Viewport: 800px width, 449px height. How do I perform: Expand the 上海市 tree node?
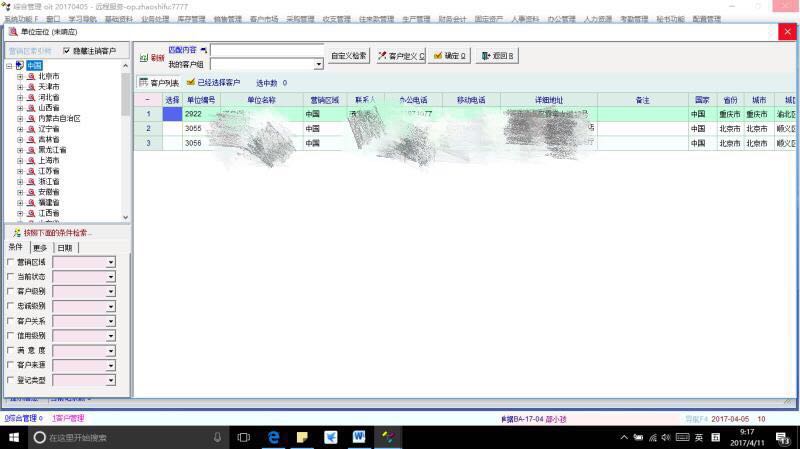pos(20,160)
